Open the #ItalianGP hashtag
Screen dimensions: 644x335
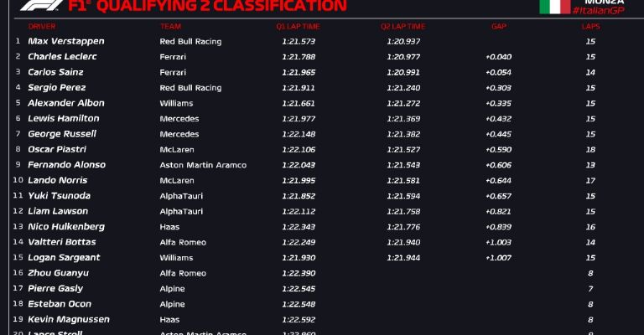pyautogui.click(x=598, y=9)
